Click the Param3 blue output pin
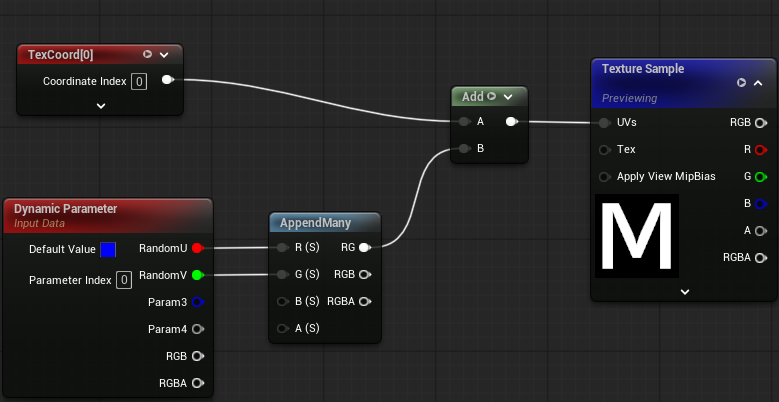779x402 pixels. click(197, 302)
